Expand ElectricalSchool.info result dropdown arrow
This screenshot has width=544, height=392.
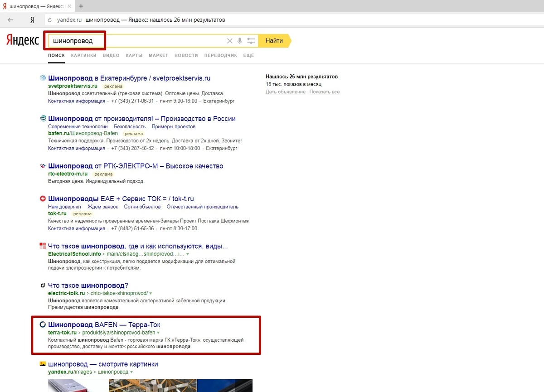(188, 254)
